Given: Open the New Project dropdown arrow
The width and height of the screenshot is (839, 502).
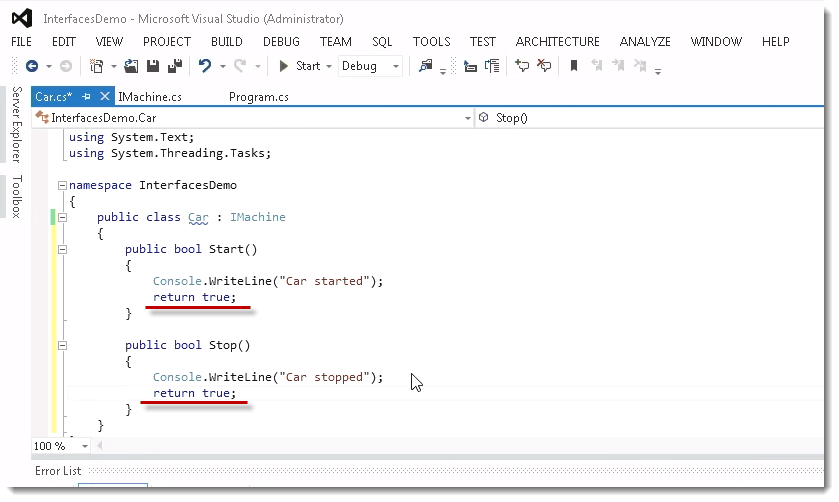Looking at the screenshot, I should click(113, 67).
